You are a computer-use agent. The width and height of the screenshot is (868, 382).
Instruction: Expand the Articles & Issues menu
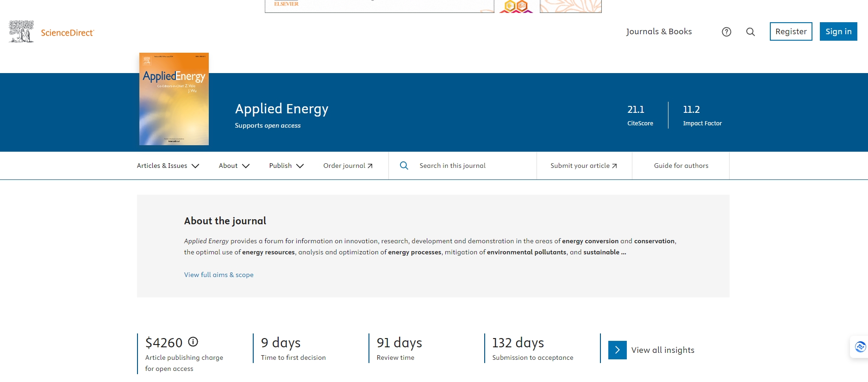[x=168, y=166]
